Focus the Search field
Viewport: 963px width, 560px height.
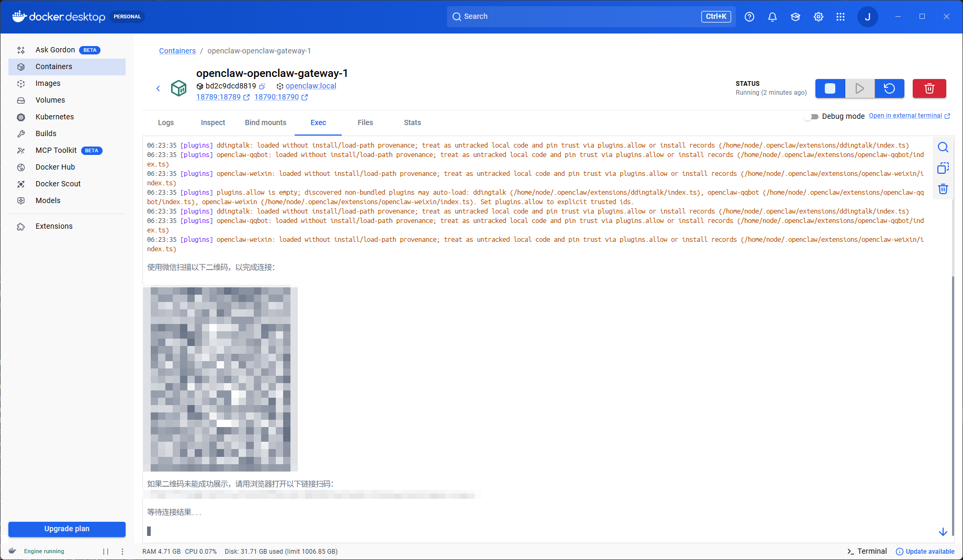(x=591, y=16)
